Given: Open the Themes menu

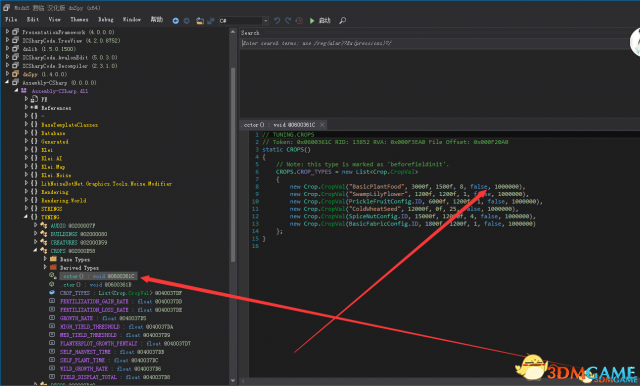Looking at the screenshot, I should [x=79, y=20].
